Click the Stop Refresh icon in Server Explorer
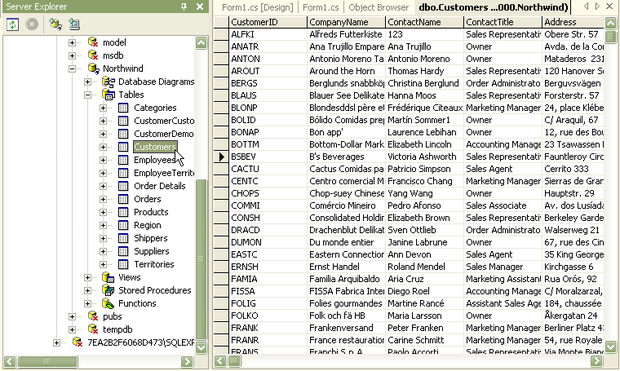The height and width of the screenshot is (371, 620). point(32,25)
